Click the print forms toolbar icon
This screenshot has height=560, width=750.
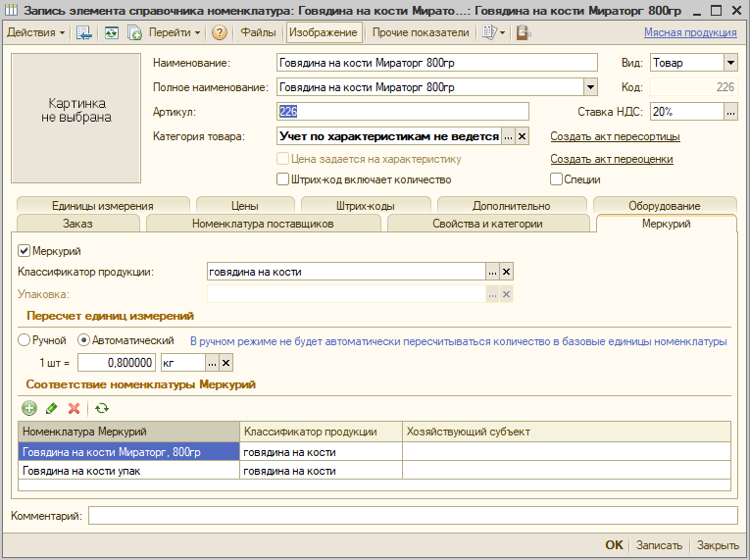(x=489, y=32)
